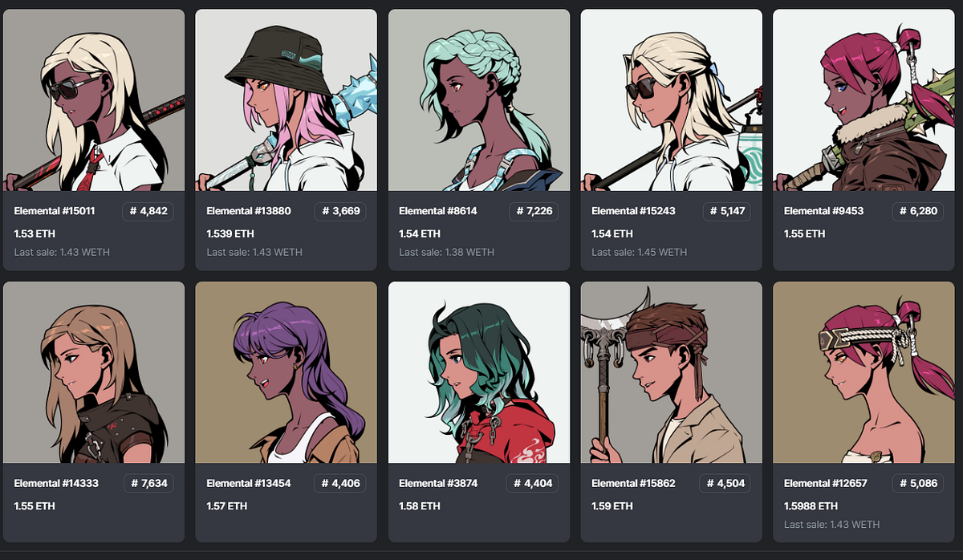Click the # 5,086 rarity badge
The height and width of the screenshot is (560, 963).
pyautogui.click(x=918, y=484)
